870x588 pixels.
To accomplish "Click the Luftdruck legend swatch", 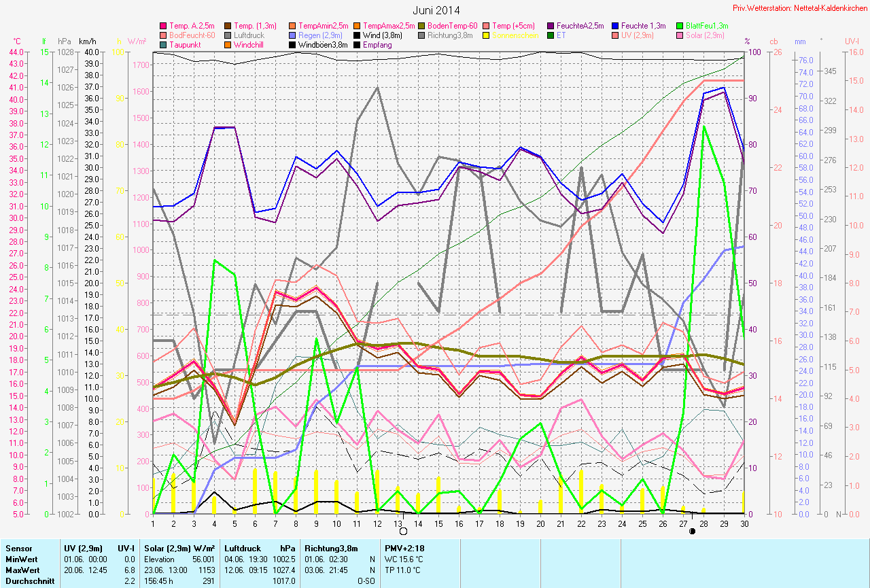I will (228, 35).
